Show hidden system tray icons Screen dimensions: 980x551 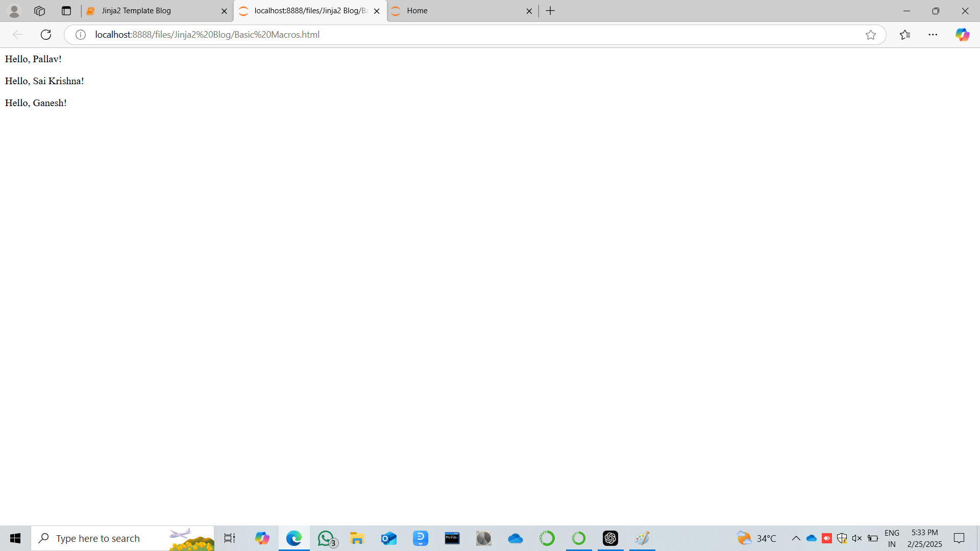[796, 538]
